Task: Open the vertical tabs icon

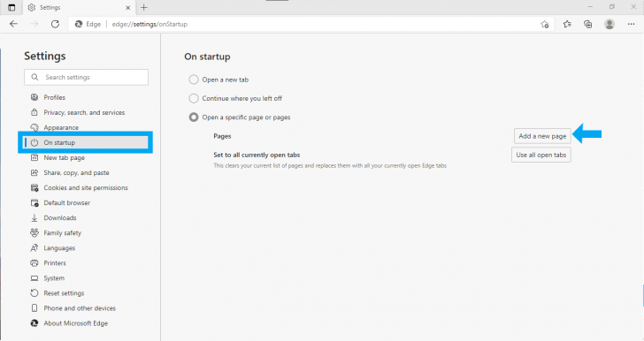Action: (11, 7)
